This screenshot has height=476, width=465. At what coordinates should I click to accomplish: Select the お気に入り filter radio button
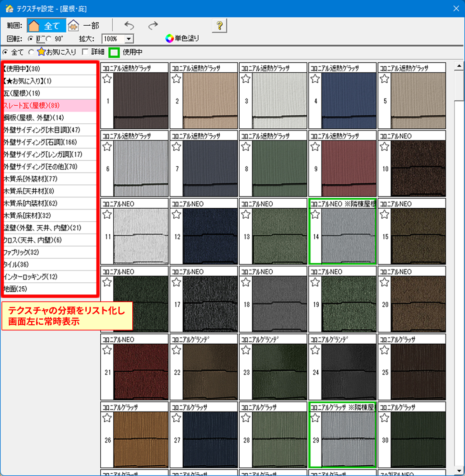click(31, 52)
